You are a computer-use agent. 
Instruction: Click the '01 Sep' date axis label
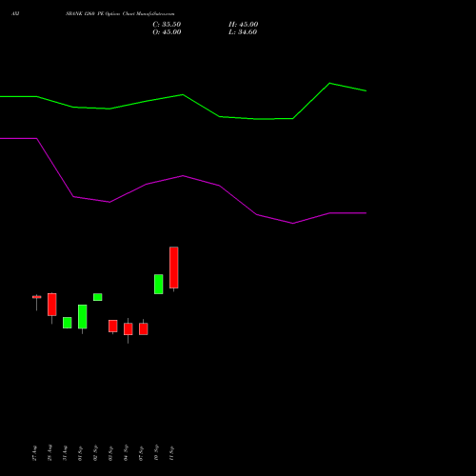click(x=80, y=453)
